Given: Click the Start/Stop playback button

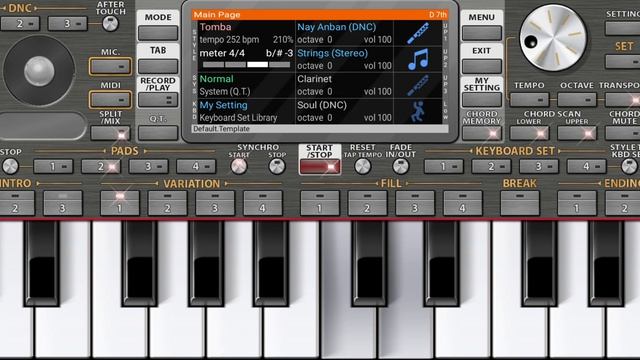Looking at the screenshot, I should pos(320,167).
